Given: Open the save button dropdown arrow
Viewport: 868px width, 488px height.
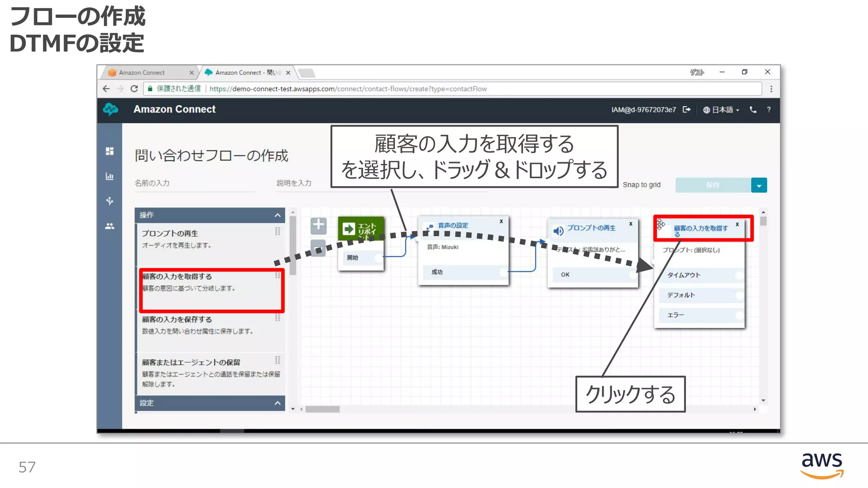Looking at the screenshot, I should pos(759,185).
